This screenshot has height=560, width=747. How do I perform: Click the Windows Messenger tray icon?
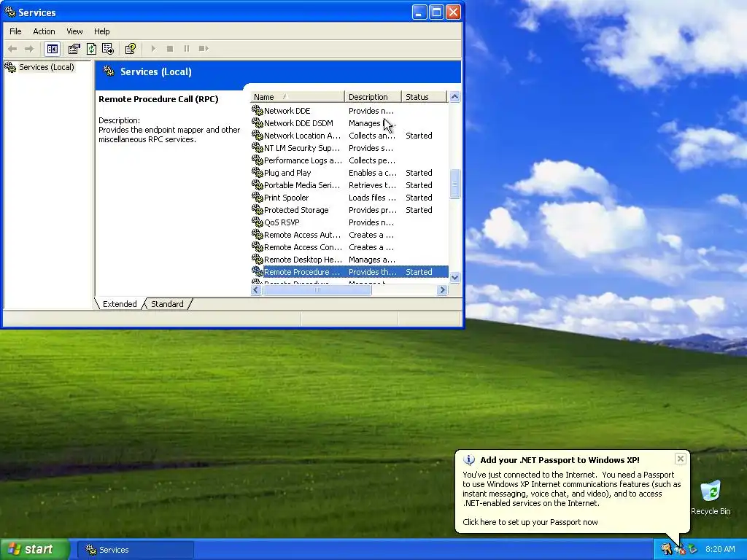(x=693, y=549)
